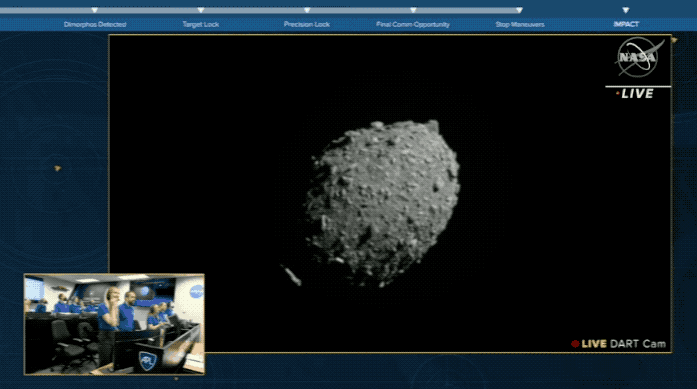
Task: Select the IMPACT triangle marker
Action: pos(626,10)
